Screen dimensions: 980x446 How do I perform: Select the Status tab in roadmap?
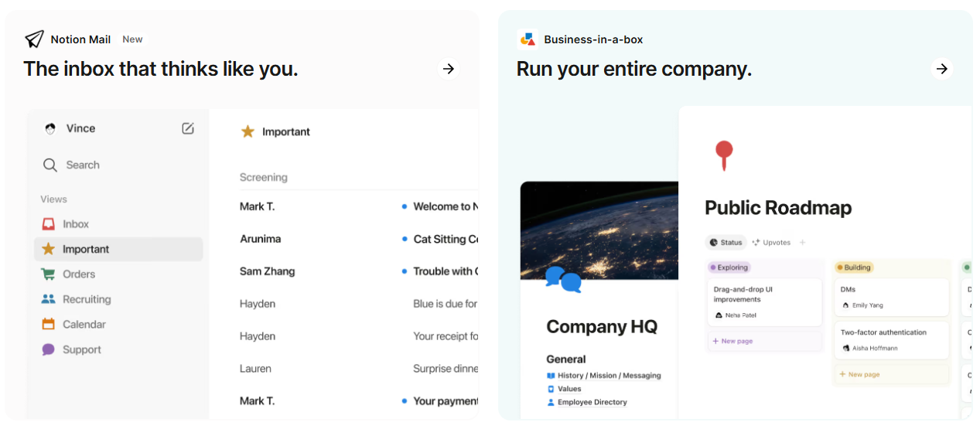pyautogui.click(x=726, y=243)
